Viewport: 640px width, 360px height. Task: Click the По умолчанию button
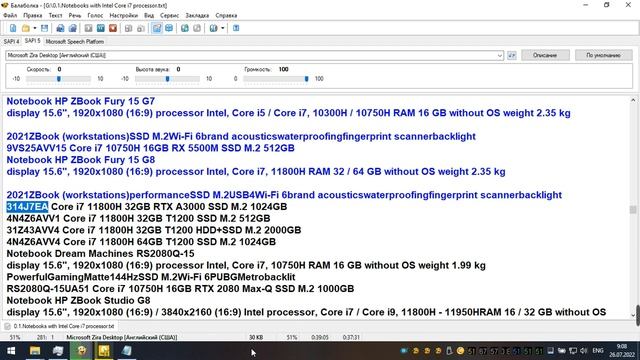coord(603,55)
